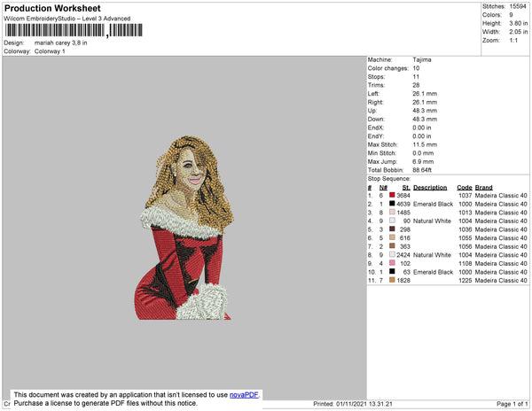
Task: Click the Height value '3.80 in'
Action: pyautogui.click(x=518, y=23)
